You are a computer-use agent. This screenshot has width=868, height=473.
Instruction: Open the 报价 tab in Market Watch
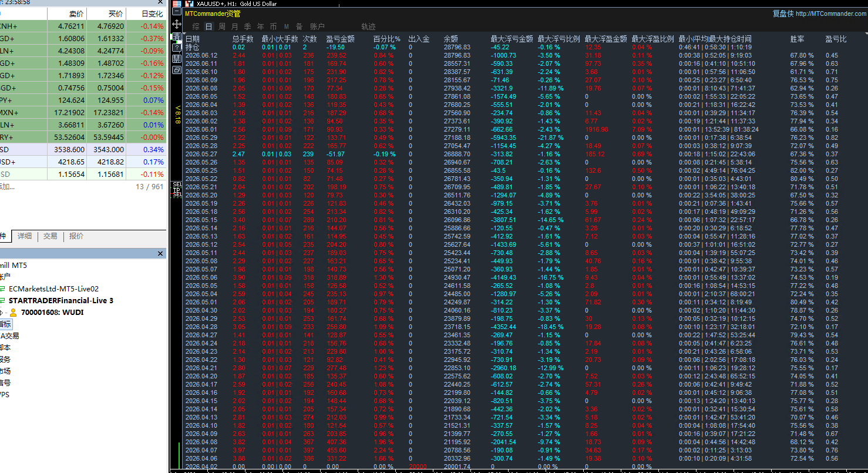coord(76,236)
